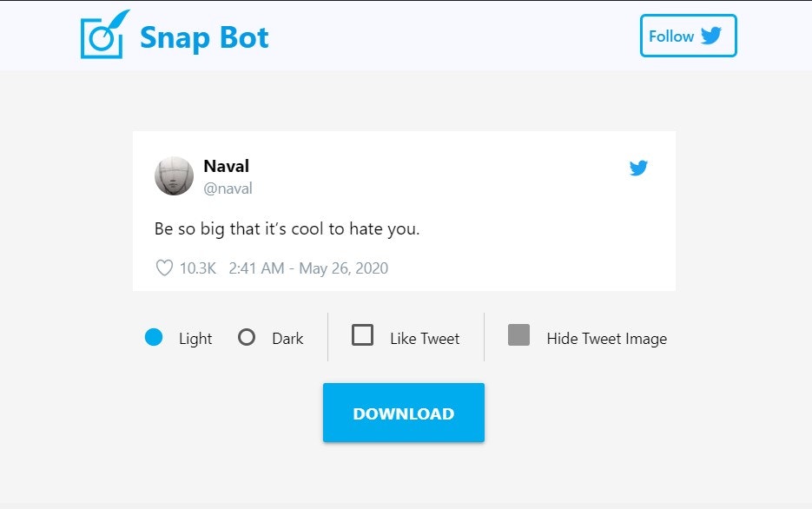Click the DOWNLOAD button

click(403, 412)
